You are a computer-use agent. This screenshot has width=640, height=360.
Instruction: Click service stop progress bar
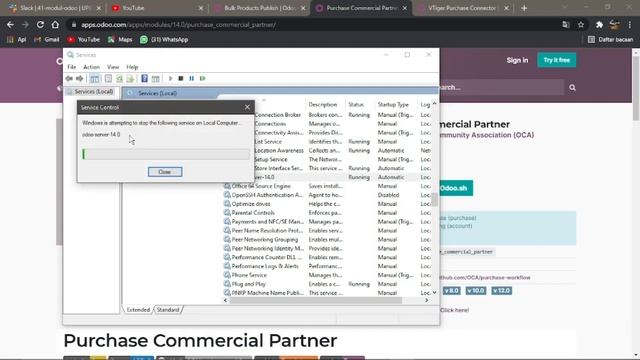(x=166, y=154)
